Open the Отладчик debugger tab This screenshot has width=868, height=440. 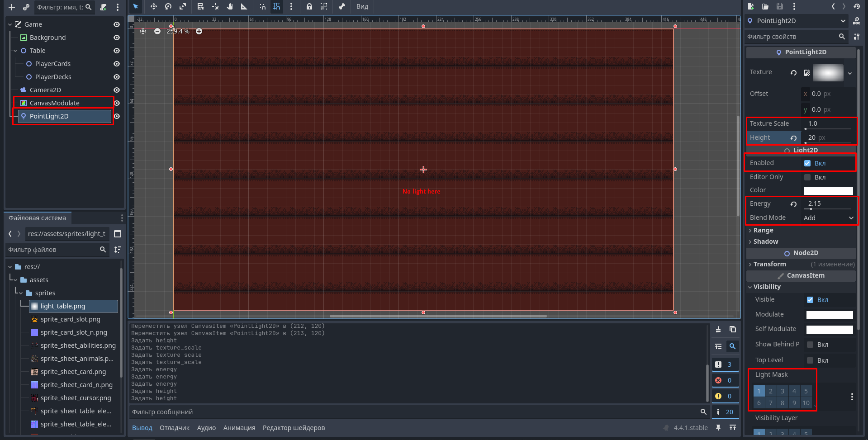click(x=175, y=428)
